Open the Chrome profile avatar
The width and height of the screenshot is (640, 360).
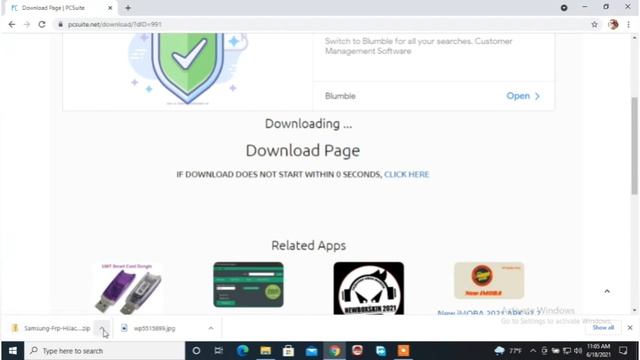click(613, 24)
